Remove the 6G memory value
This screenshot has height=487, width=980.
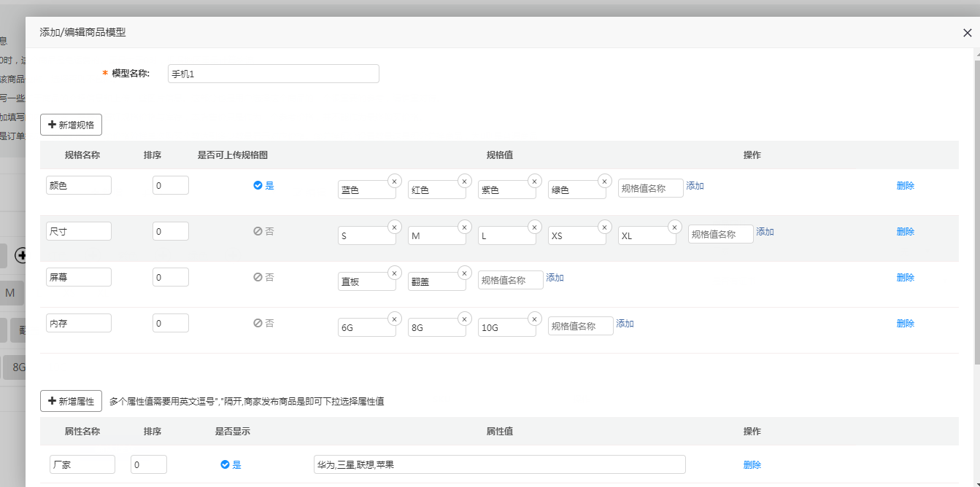394,319
